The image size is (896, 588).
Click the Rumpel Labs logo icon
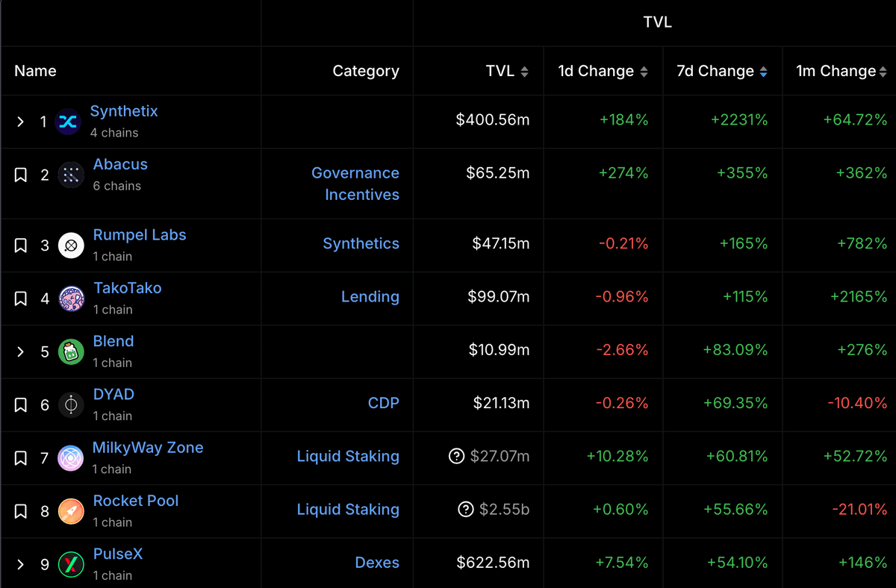[71, 245]
